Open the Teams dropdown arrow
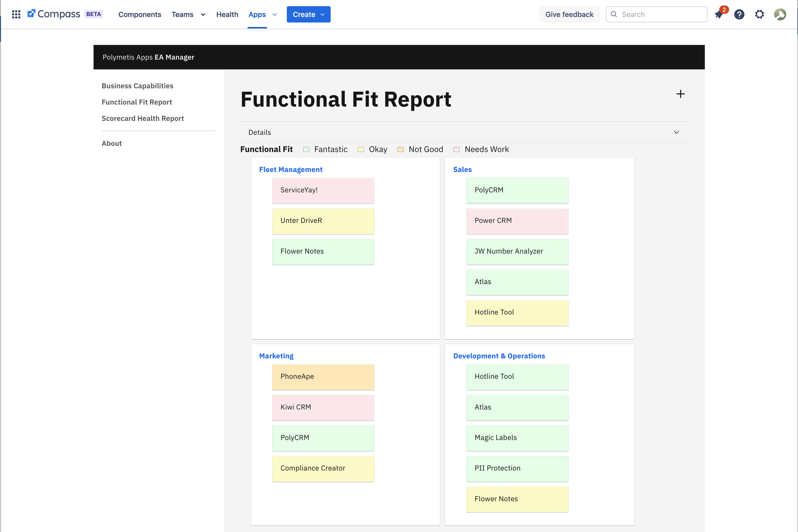 point(203,15)
